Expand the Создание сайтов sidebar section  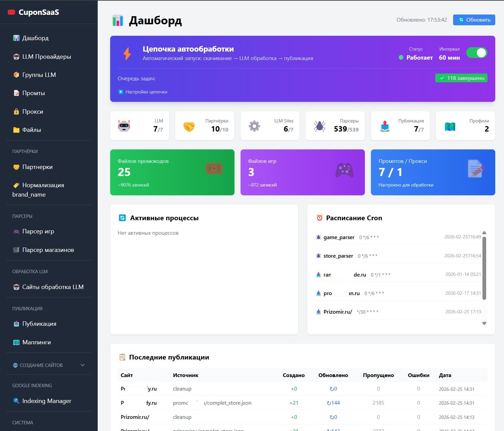[x=49, y=365]
